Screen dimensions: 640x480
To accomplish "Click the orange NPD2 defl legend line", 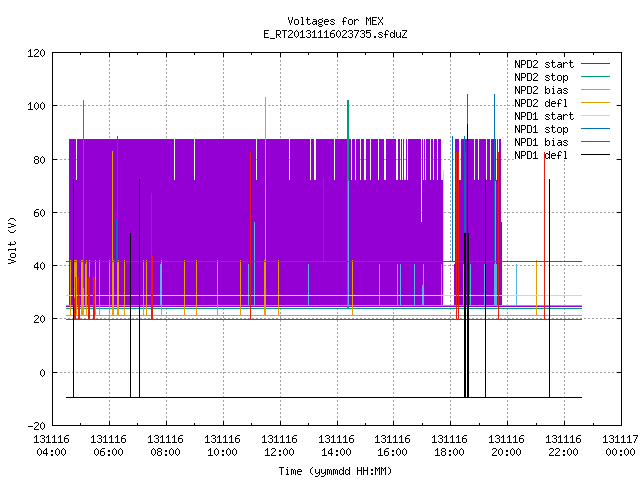I will click(596, 103).
